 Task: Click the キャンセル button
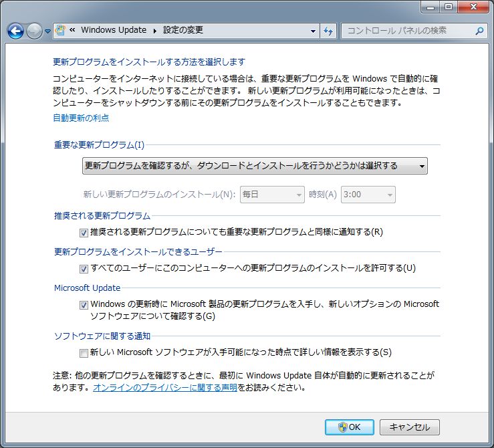tap(409, 427)
